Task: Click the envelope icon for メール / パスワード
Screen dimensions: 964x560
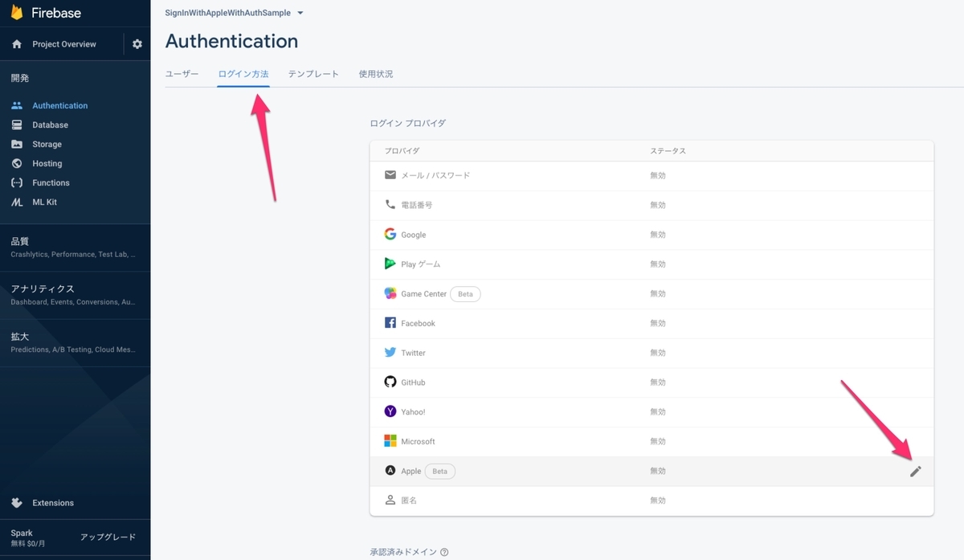Action: (x=390, y=175)
